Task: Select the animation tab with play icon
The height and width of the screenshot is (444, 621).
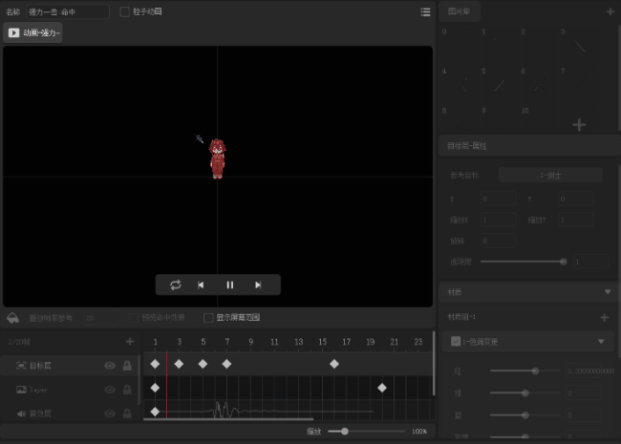Action: pyautogui.click(x=35, y=33)
